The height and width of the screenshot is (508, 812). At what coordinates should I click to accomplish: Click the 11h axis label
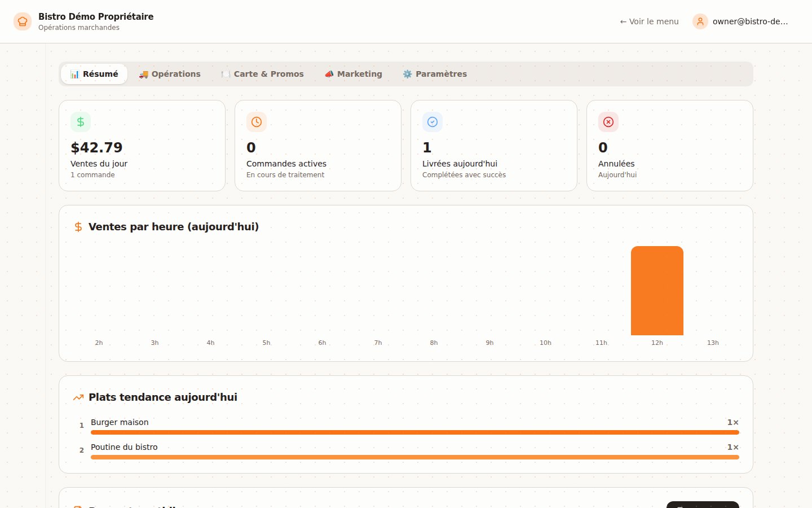tap(601, 343)
